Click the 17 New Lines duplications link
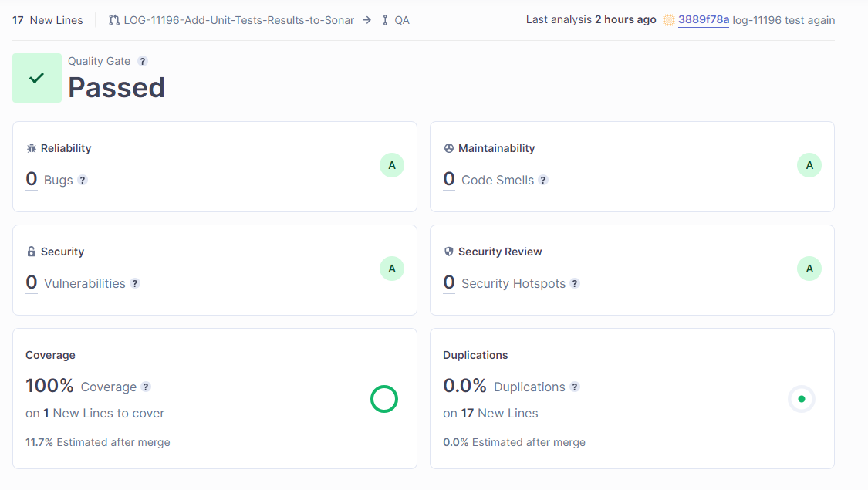The height and width of the screenshot is (490, 868). 468,413
